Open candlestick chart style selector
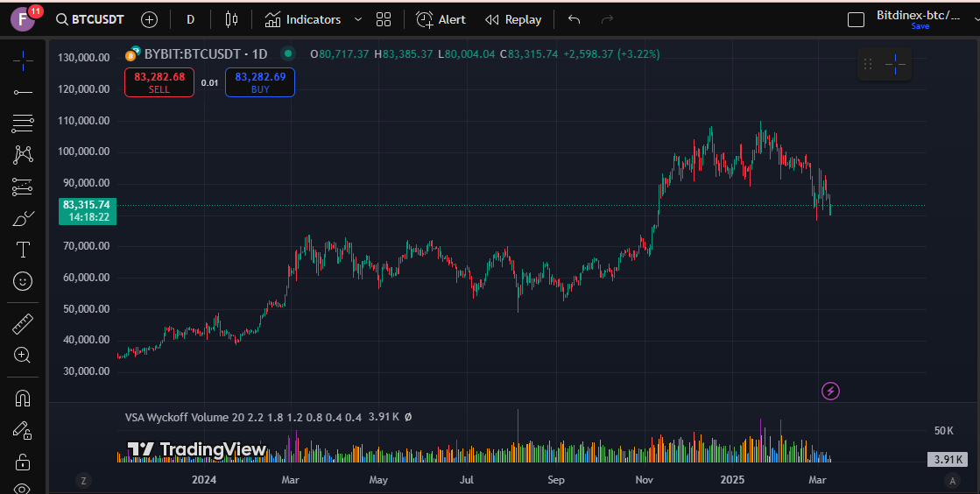 231,19
